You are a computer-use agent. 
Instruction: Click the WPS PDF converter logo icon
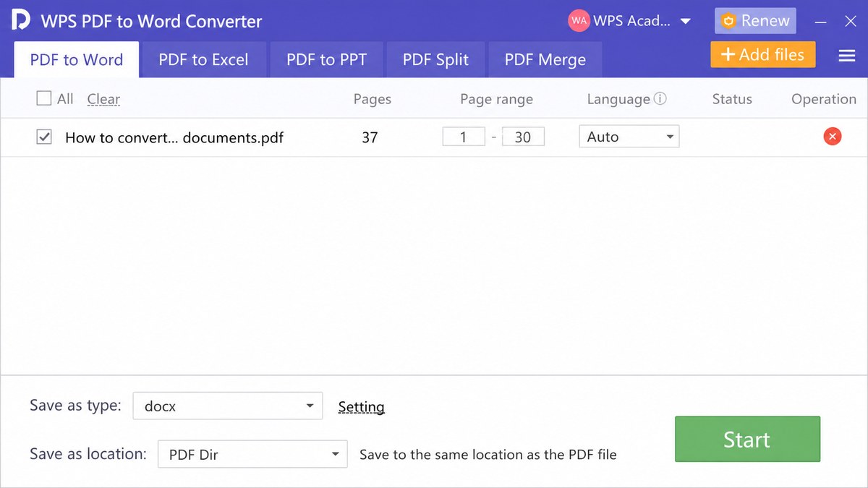tap(20, 20)
